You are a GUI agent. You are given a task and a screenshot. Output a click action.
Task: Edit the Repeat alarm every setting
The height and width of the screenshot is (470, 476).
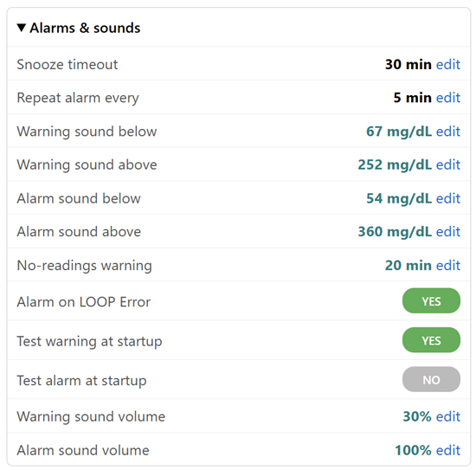click(448, 98)
